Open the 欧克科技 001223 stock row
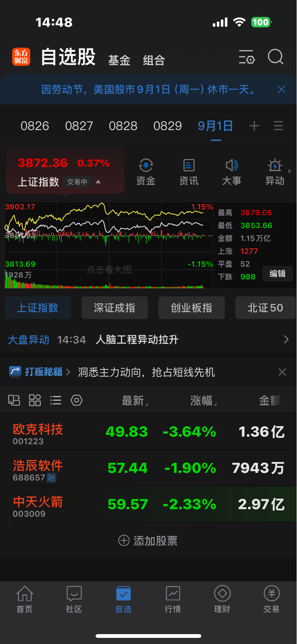The width and height of the screenshot is (297, 644). click(x=148, y=432)
